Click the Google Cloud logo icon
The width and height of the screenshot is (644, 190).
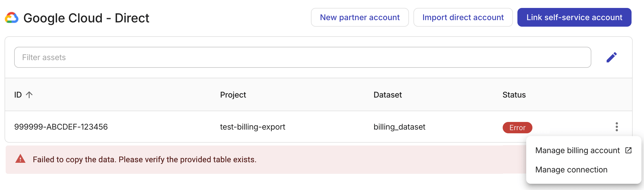coord(12,18)
